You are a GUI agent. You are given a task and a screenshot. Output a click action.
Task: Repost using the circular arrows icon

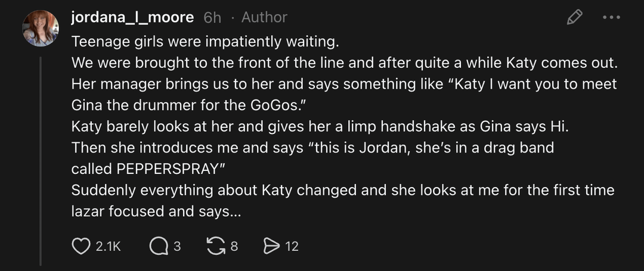point(216,246)
